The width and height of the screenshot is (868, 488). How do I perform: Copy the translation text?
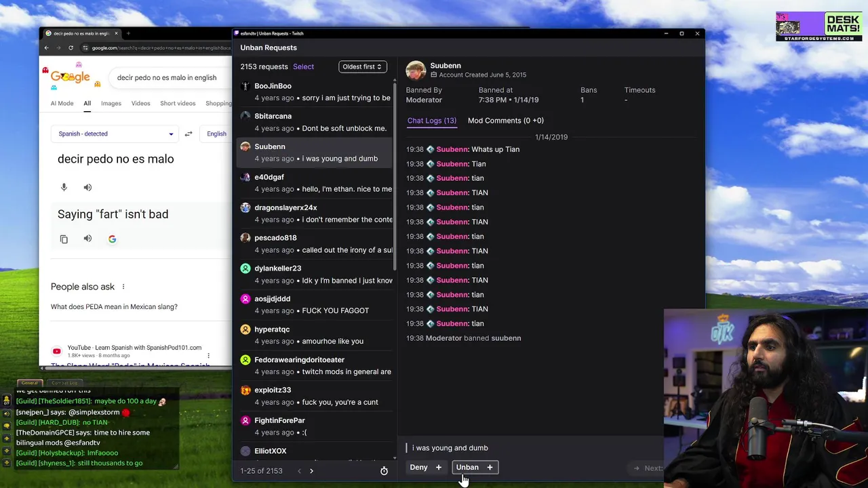(64, 239)
